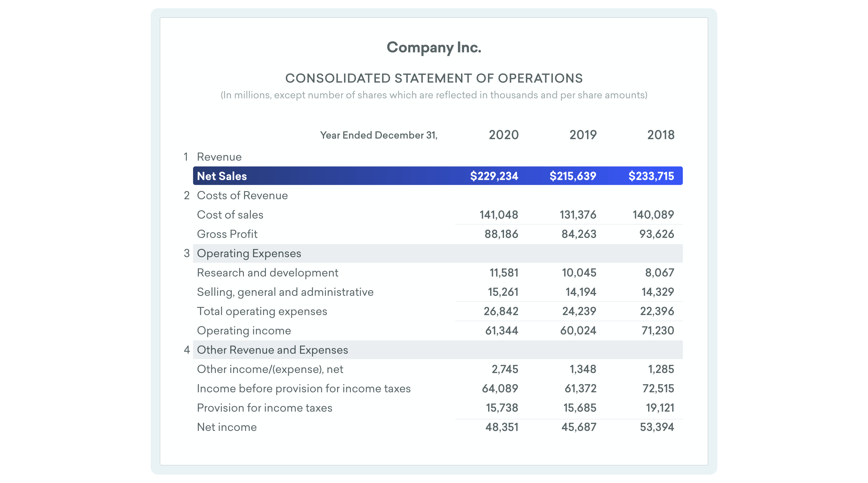
Task: Click the Selling, general and administrative label
Action: (285, 292)
